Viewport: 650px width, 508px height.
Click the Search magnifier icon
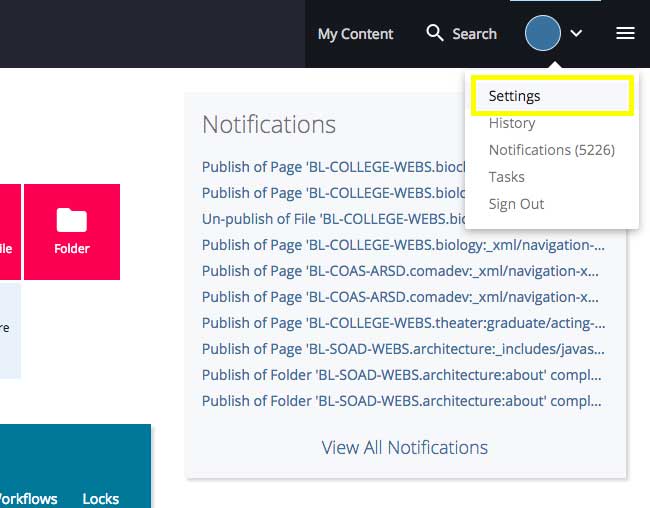[x=435, y=33]
